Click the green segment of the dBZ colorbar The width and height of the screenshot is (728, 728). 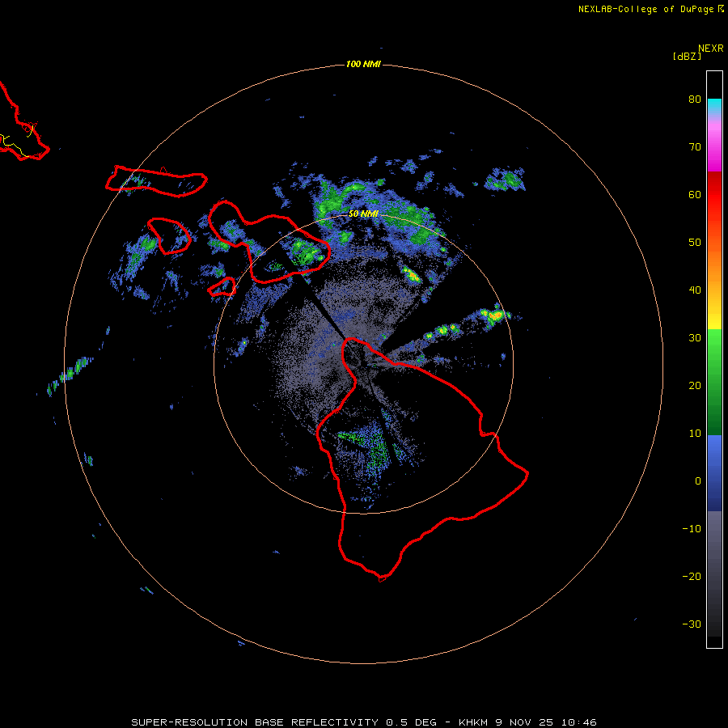pos(714,382)
